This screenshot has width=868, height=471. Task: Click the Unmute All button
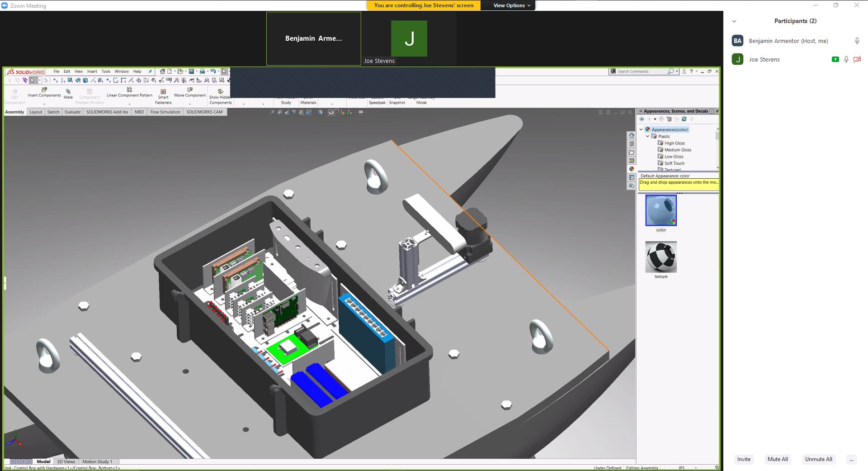point(818,459)
